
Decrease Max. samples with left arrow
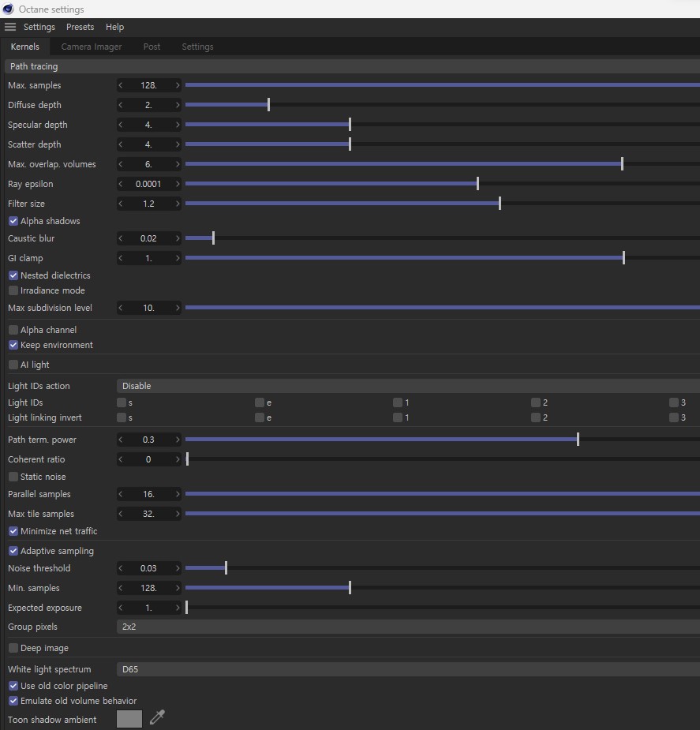pyautogui.click(x=121, y=85)
